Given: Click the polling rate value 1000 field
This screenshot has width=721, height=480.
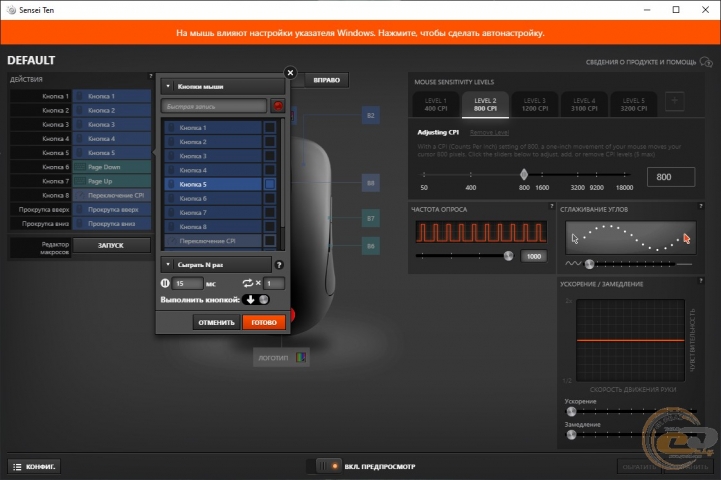Looking at the screenshot, I should click(534, 256).
